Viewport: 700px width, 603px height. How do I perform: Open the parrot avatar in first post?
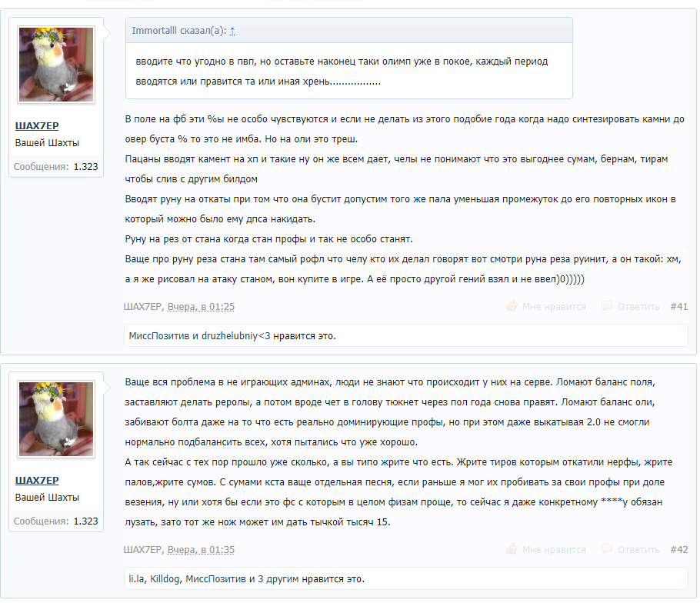(x=56, y=65)
